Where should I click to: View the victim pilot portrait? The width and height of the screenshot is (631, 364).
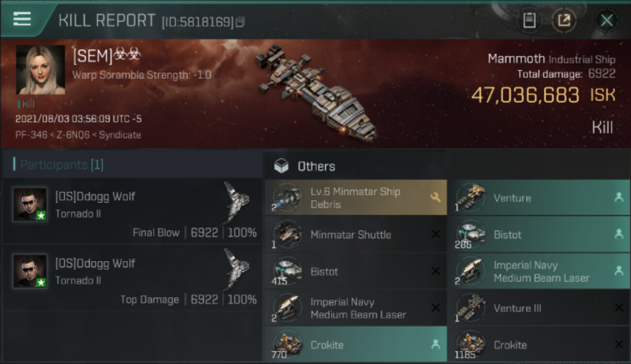[x=40, y=70]
